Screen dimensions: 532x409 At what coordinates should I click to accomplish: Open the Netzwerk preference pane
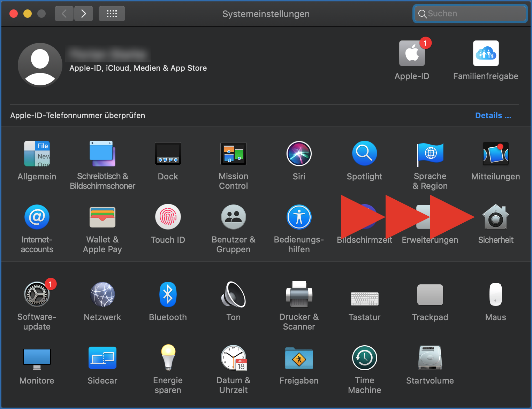pyautogui.click(x=102, y=294)
